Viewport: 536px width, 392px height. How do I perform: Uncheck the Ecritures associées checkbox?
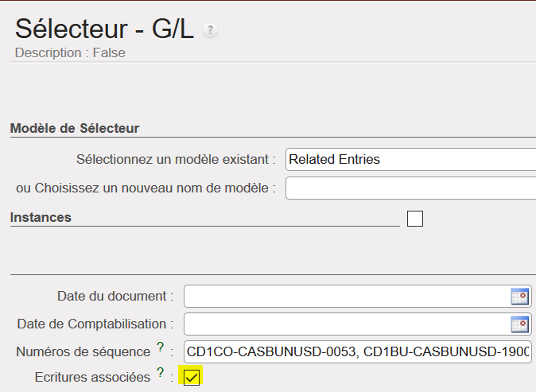click(192, 377)
